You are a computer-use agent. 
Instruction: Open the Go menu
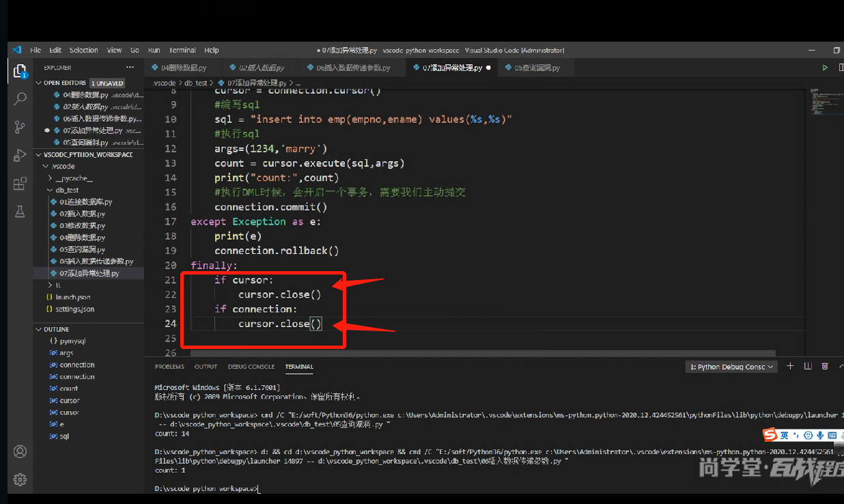pos(135,50)
